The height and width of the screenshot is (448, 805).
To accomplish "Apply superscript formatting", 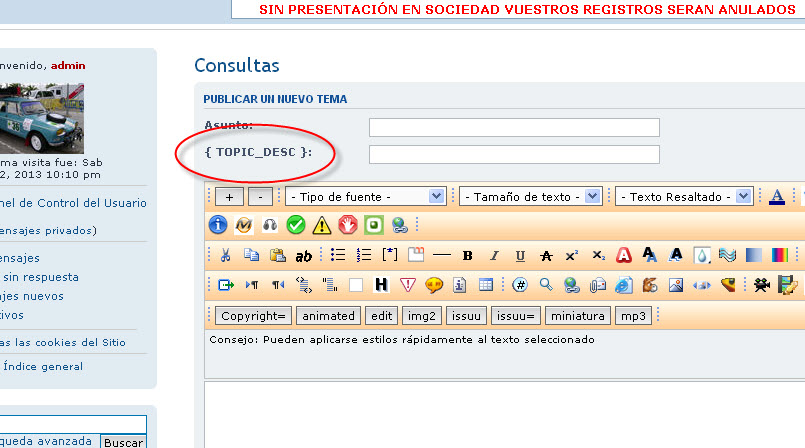I will 571,256.
